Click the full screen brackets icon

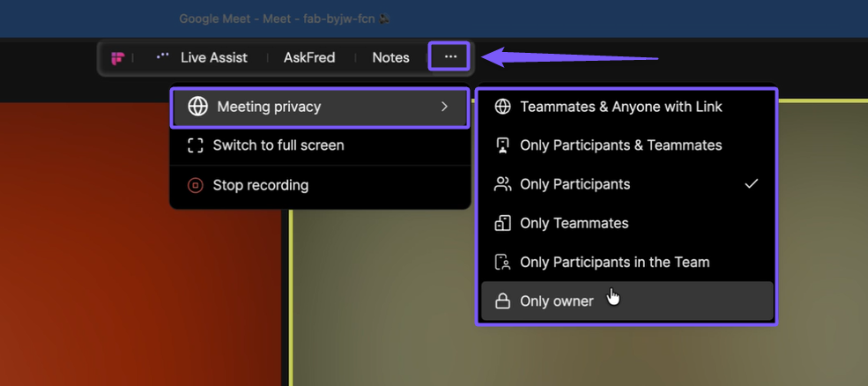(x=196, y=145)
